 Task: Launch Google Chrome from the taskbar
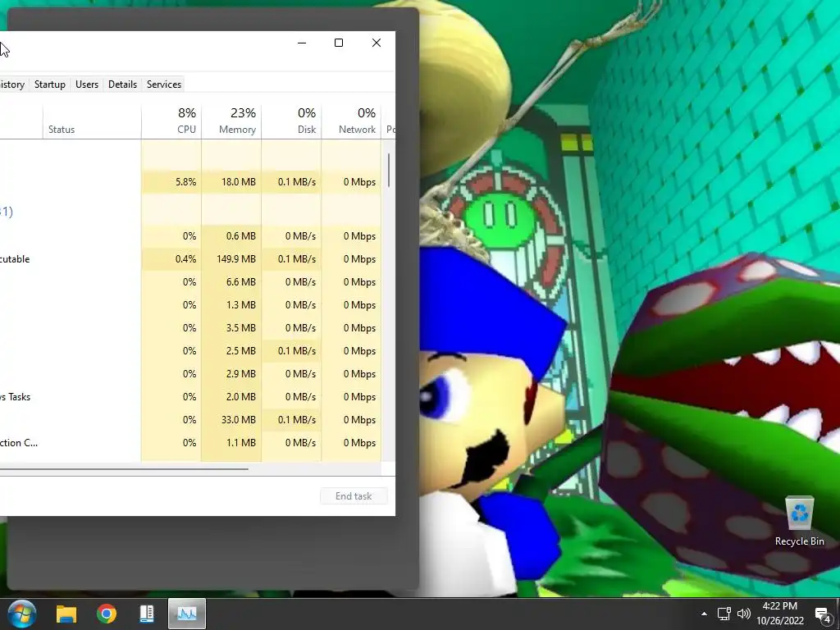point(107,614)
